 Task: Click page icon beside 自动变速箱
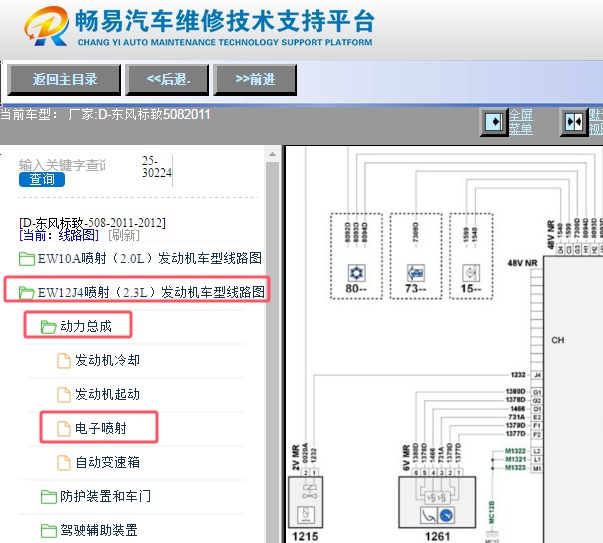[64, 462]
